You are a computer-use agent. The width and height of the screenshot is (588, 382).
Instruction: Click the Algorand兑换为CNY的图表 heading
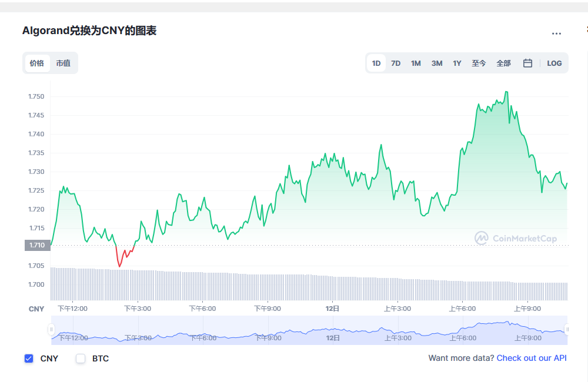(89, 31)
